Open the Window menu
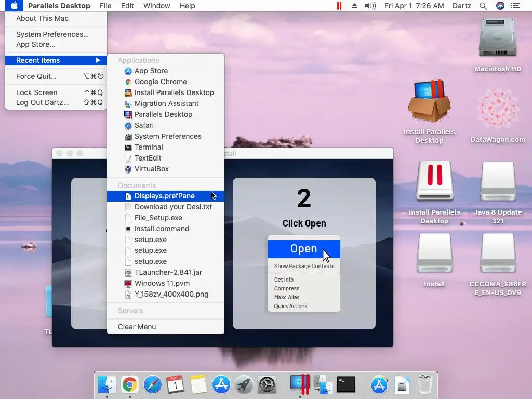 click(x=157, y=6)
